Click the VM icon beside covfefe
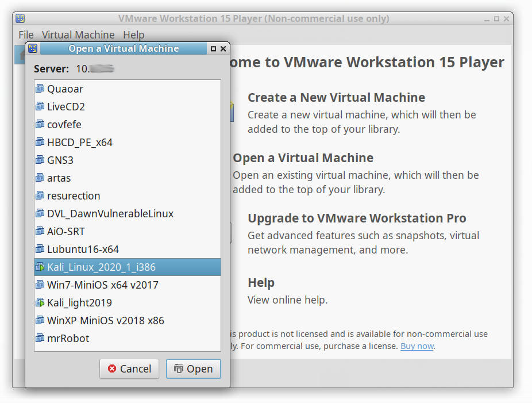The width and height of the screenshot is (532, 403). coord(40,124)
